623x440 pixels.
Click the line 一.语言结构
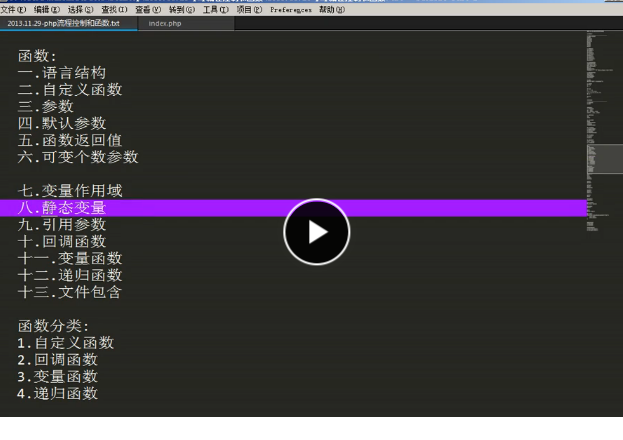[x=62, y=73]
